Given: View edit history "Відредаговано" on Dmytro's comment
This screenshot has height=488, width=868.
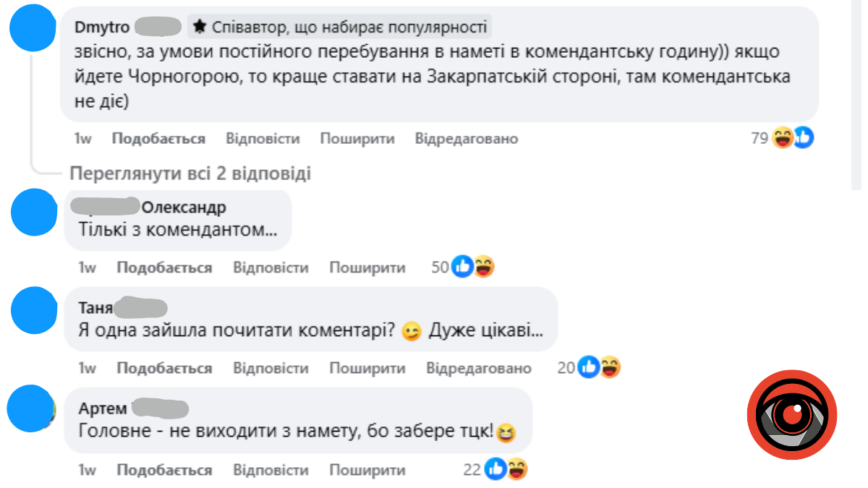Looking at the screenshot, I should (467, 138).
